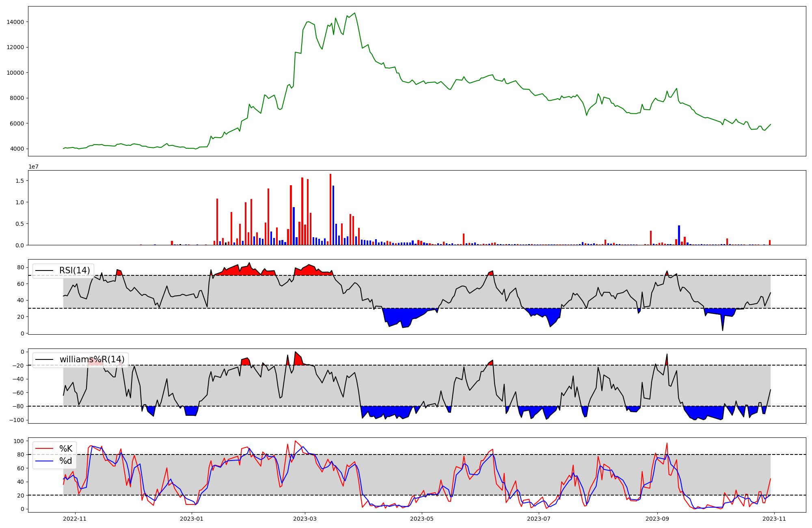
Task: Click the 2023-09 x-axis date label
Action: click(657, 519)
